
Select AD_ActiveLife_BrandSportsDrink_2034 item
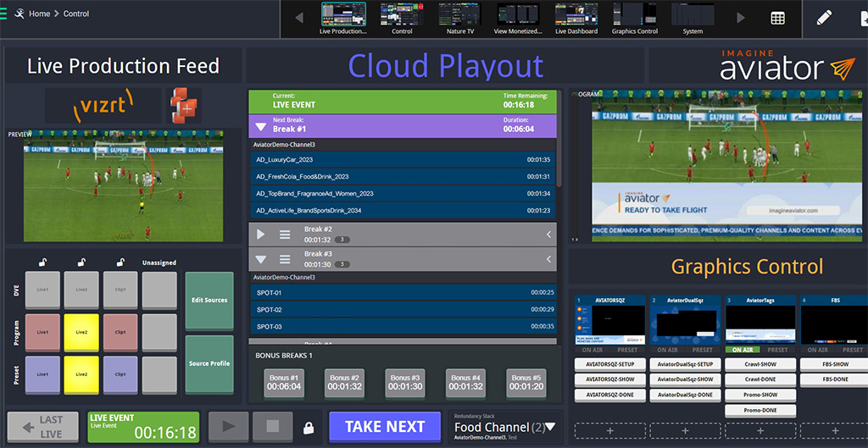pyautogui.click(x=403, y=211)
